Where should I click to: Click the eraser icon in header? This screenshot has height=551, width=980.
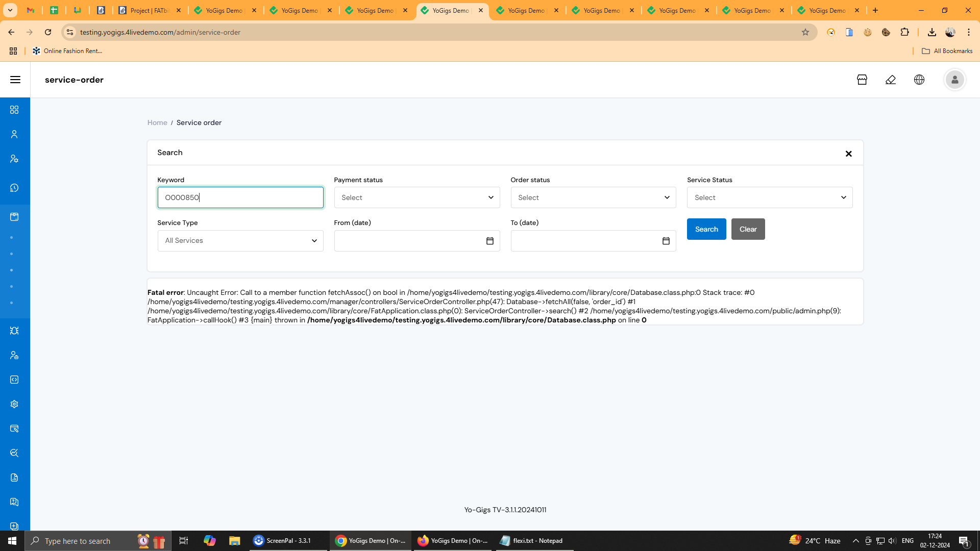tap(891, 80)
